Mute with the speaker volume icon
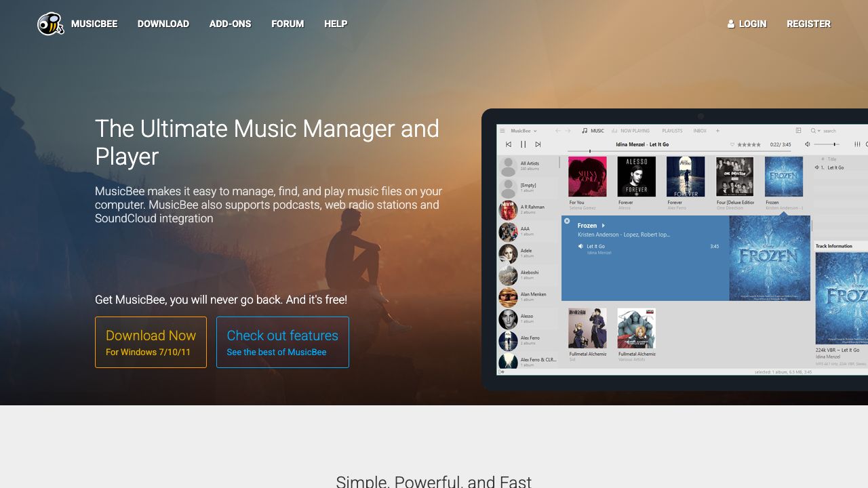Image resolution: width=868 pixels, height=488 pixels. pos(807,144)
